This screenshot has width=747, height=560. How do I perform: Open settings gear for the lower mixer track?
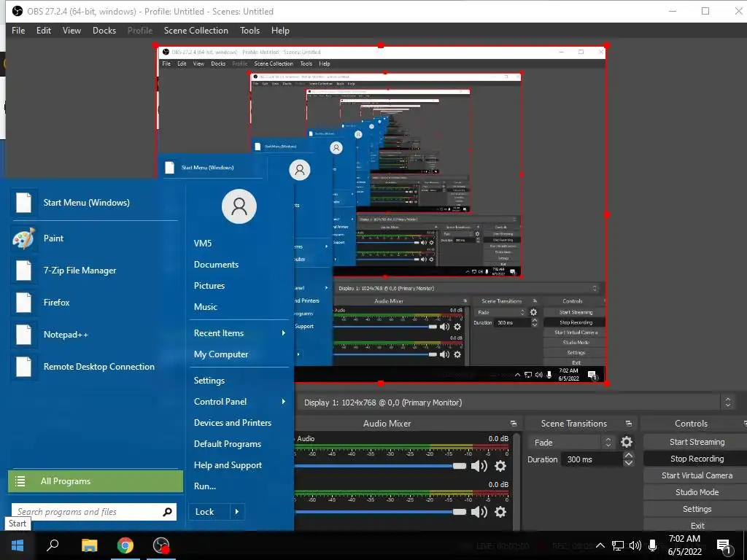[500, 512]
